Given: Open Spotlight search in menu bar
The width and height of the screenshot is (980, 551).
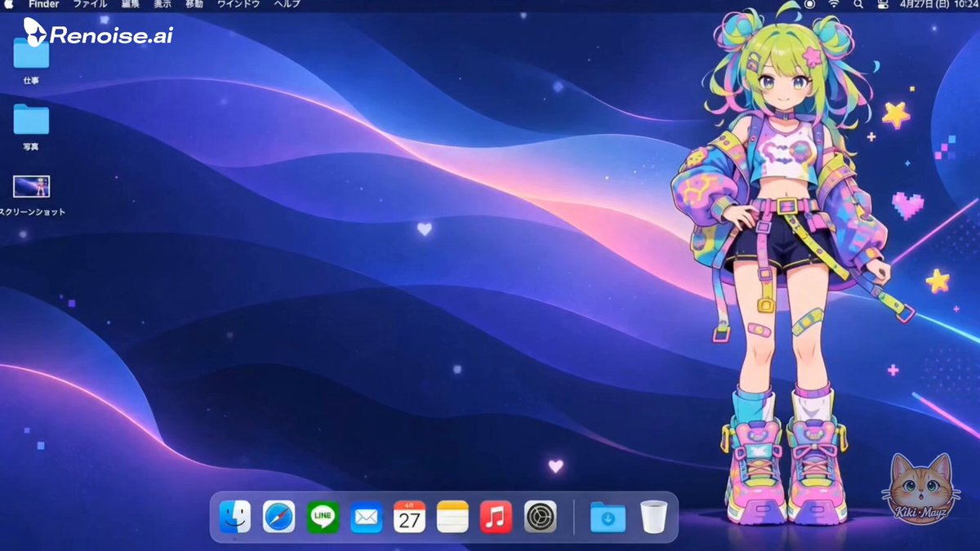Looking at the screenshot, I should [858, 4].
